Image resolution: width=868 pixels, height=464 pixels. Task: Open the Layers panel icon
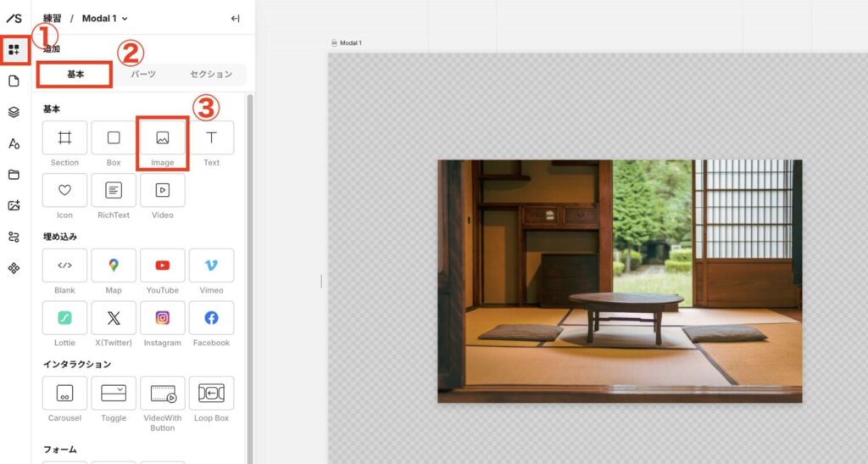pyautogui.click(x=14, y=112)
